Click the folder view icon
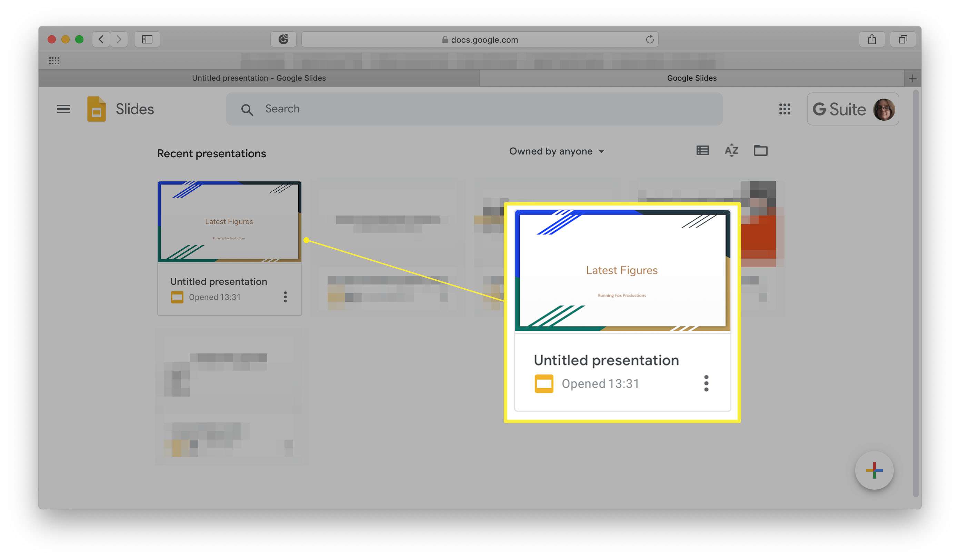The image size is (960, 560). coord(760,151)
